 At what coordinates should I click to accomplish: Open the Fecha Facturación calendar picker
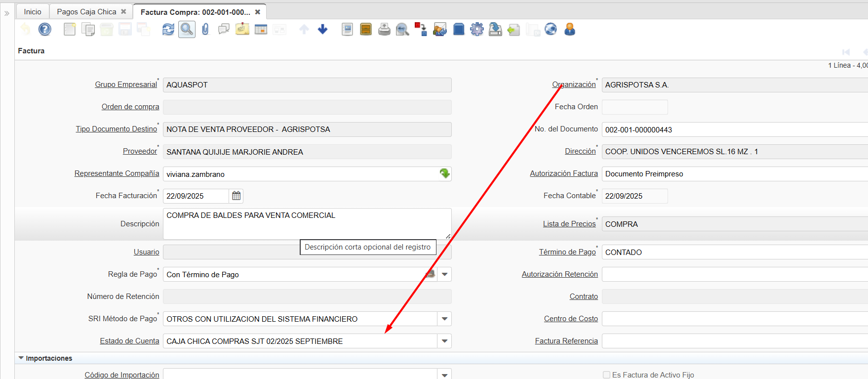[237, 196]
